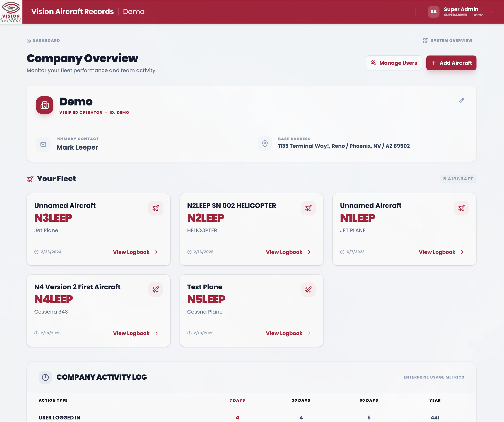Click the envelope icon by Primary Contact
The image size is (504, 422).
coord(43,144)
